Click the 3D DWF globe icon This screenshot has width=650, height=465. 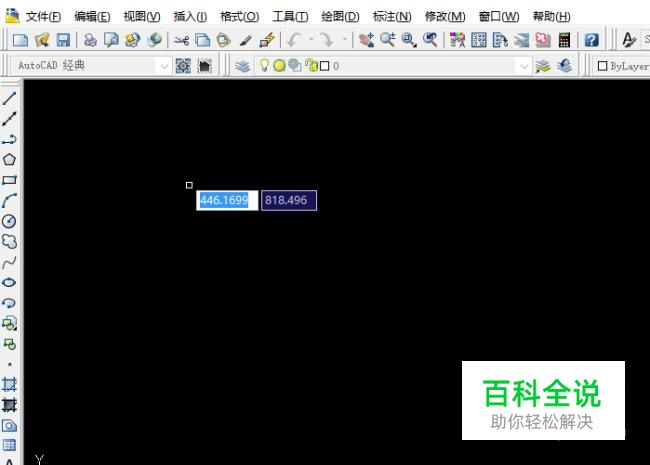tap(155, 40)
